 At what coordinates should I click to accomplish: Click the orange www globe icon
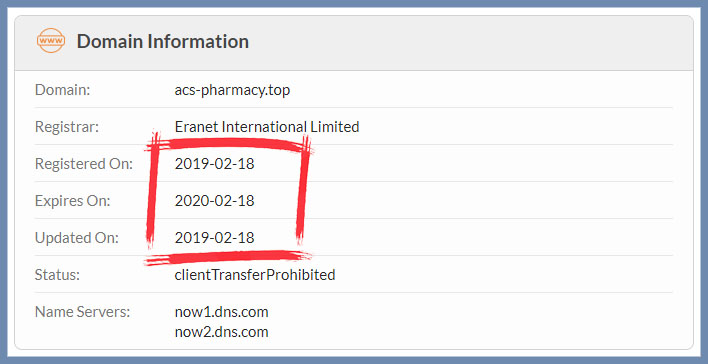point(51,41)
